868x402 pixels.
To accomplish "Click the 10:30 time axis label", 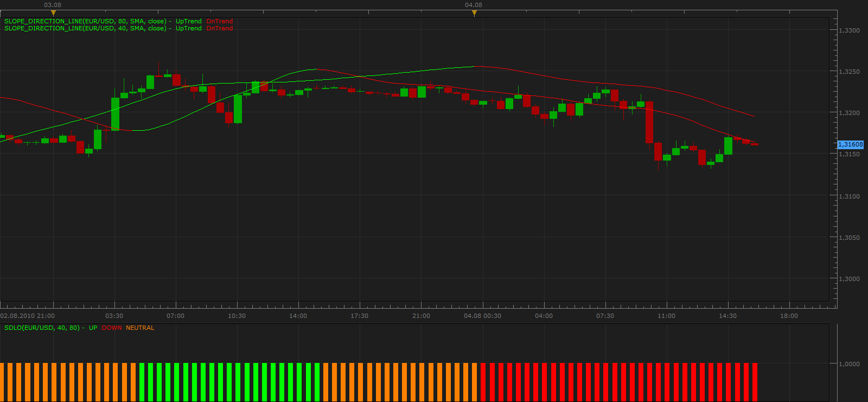I will [237, 316].
